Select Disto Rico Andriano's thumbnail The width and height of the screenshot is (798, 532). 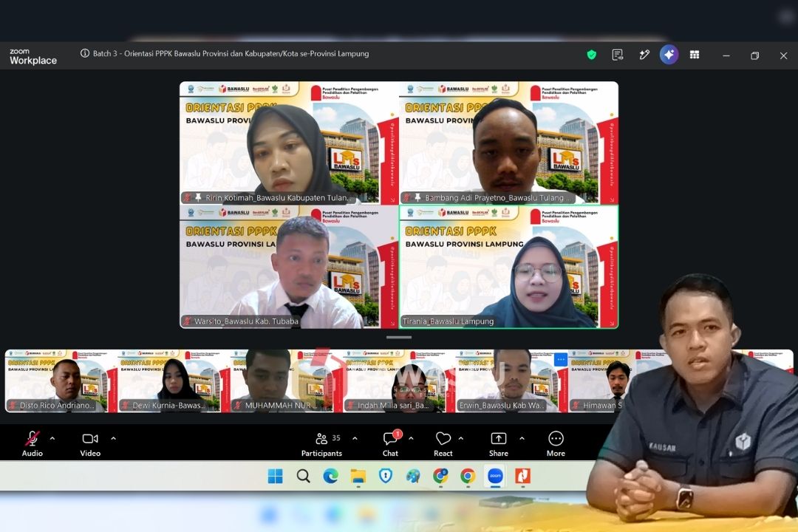tap(61, 381)
